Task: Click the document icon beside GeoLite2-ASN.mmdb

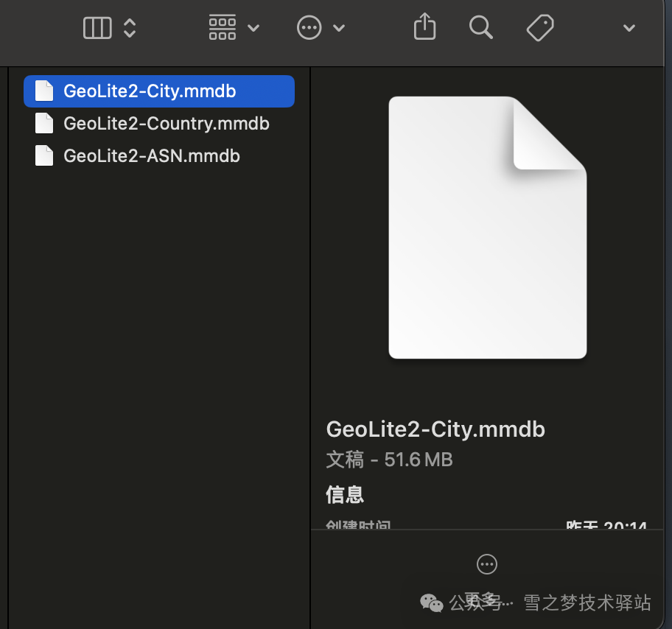Action: pos(45,156)
